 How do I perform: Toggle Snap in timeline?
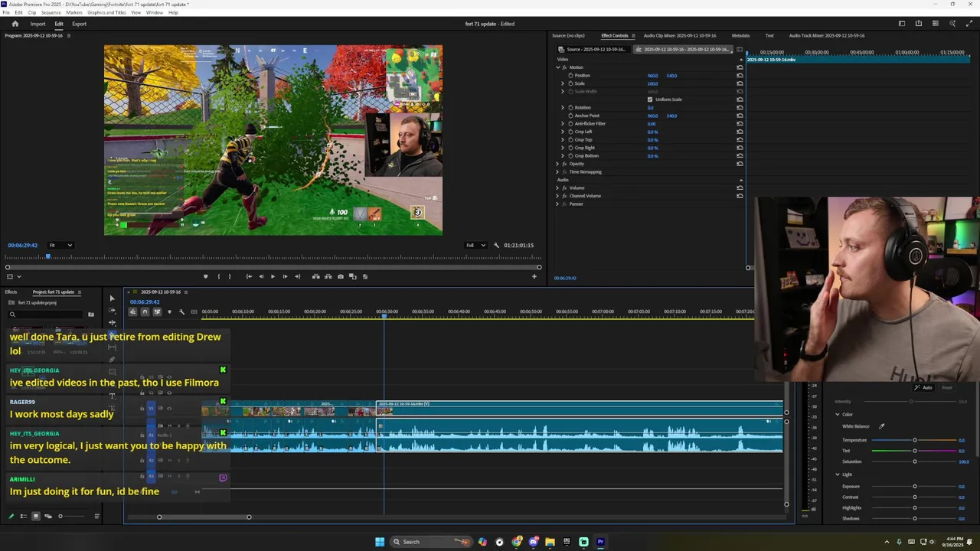click(145, 311)
